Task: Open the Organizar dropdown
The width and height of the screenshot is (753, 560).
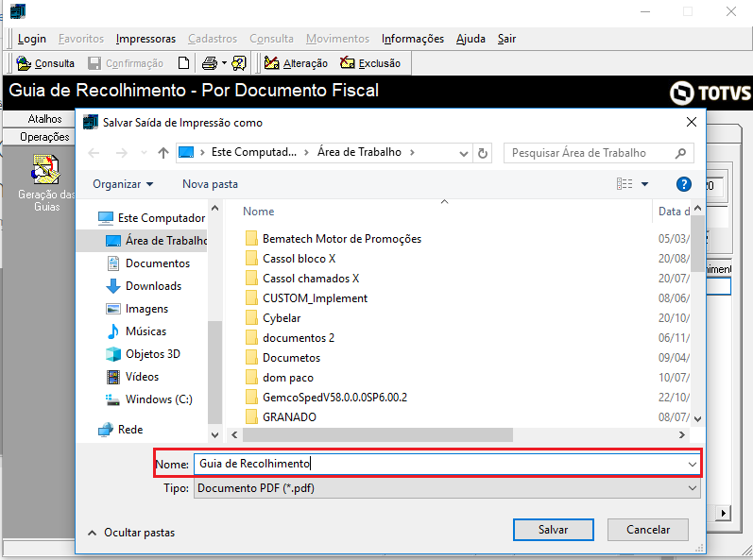Action: click(123, 184)
